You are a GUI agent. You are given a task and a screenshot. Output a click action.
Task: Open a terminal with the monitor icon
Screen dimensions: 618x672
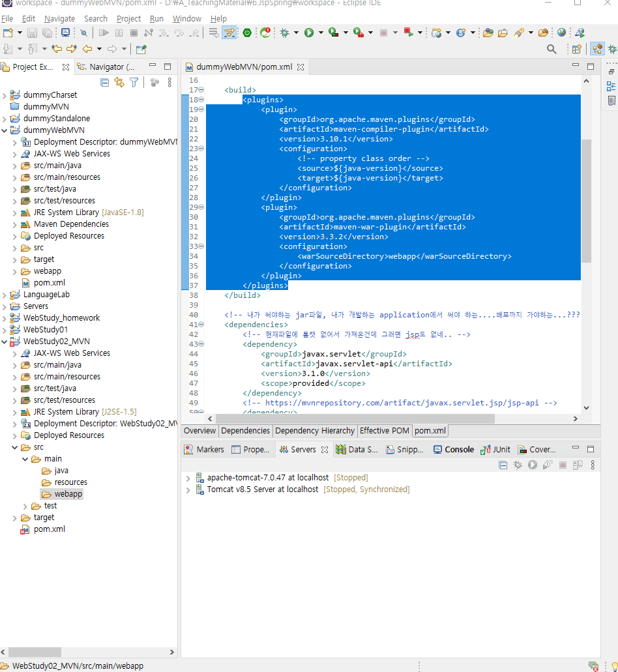(x=66, y=33)
